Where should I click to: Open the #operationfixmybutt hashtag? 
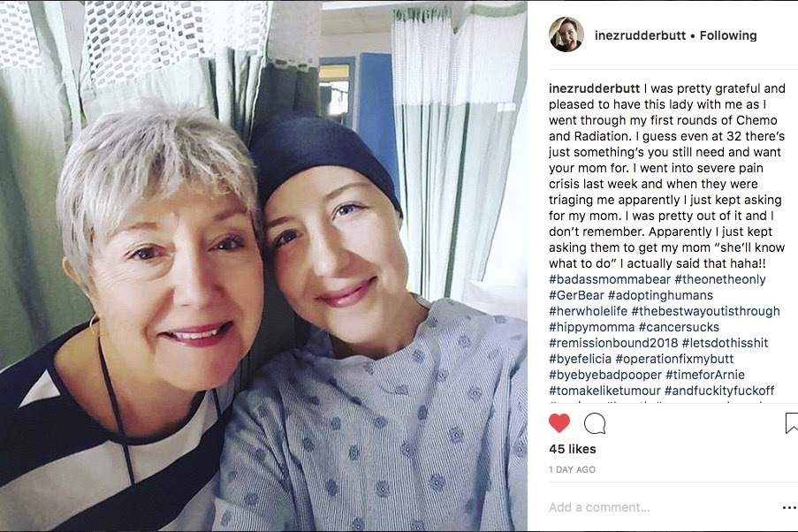point(674,359)
